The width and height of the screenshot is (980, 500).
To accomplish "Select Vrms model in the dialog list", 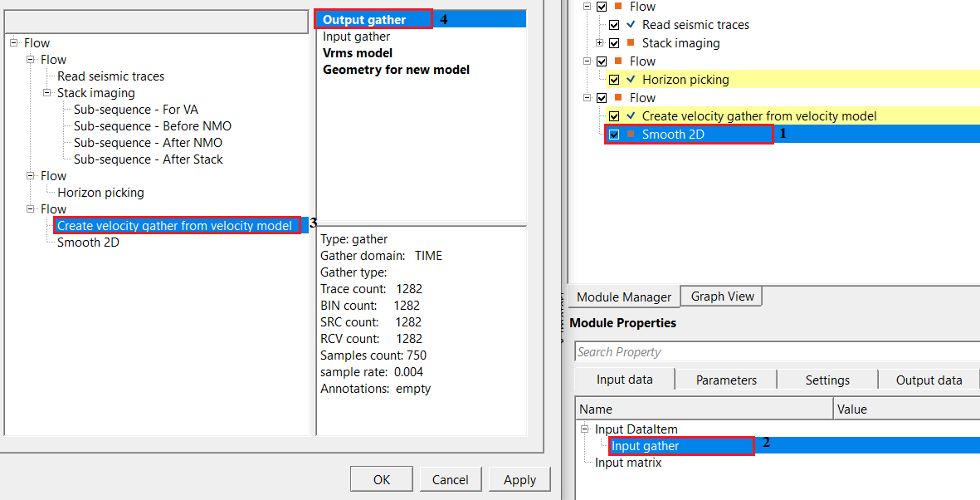I will [x=358, y=52].
